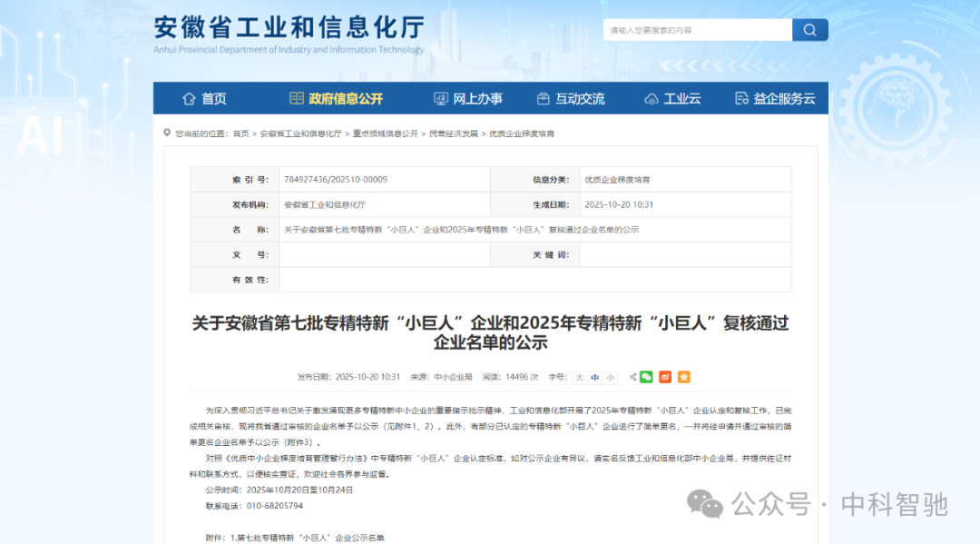Open attachment 1 第七批专精特新公示名单
Image resolution: width=980 pixels, height=544 pixels.
[307, 538]
